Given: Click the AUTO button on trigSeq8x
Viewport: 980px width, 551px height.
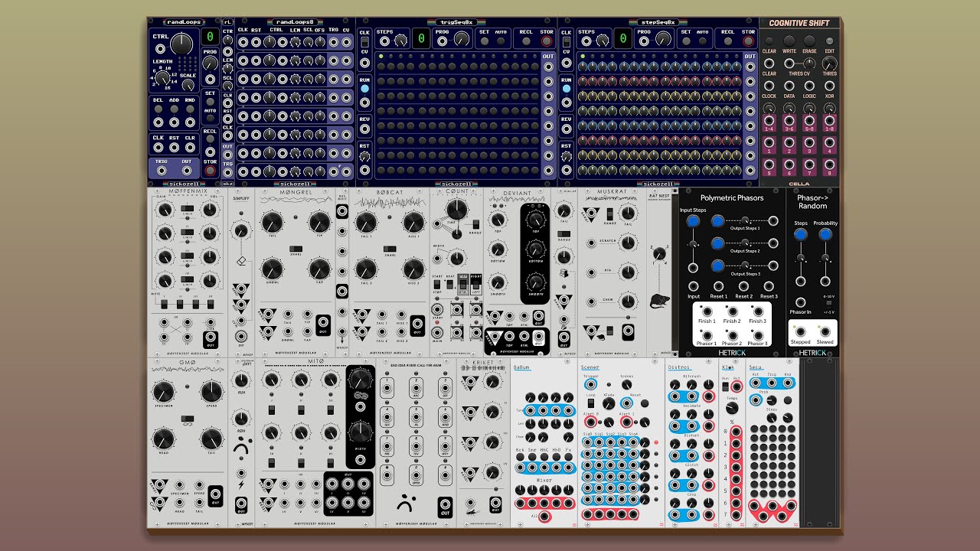Looking at the screenshot, I should tap(501, 41).
